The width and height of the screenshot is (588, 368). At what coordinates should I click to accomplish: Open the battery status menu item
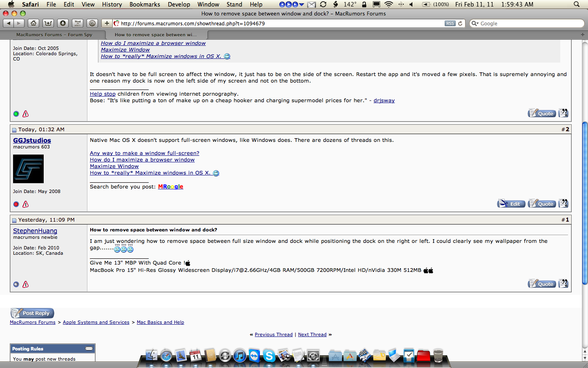[435, 4]
